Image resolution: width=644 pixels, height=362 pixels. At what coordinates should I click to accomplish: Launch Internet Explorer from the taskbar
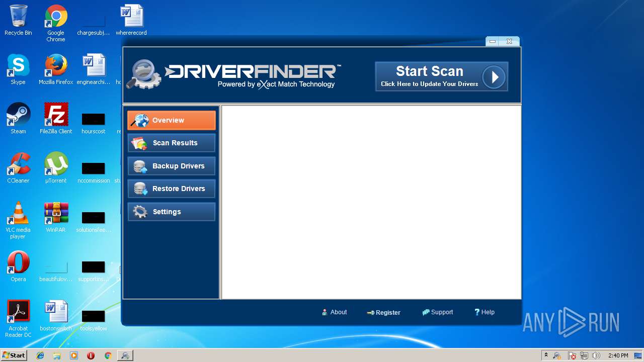point(40,355)
